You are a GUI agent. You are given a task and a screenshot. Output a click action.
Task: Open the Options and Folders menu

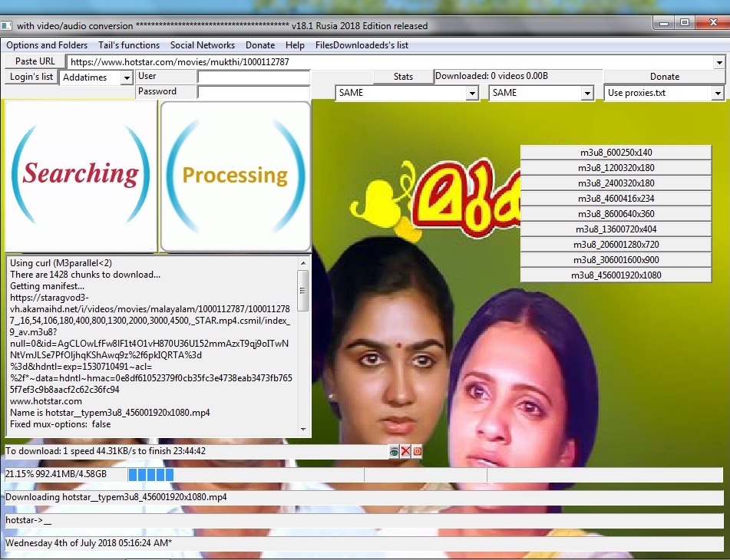47,45
